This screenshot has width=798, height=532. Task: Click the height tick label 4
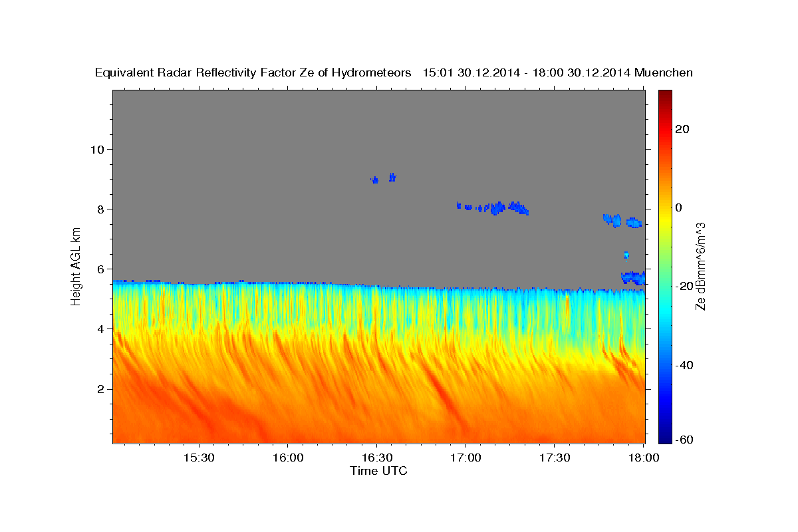click(101, 329)
